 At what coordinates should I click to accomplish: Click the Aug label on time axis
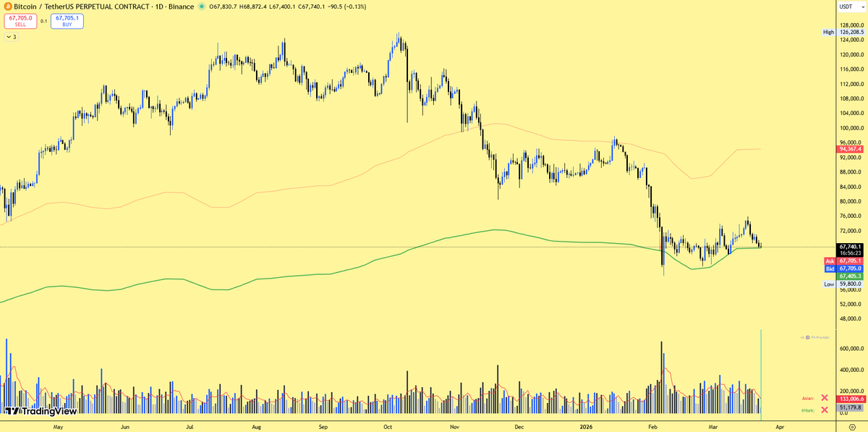pyautogui.click(x=256, y=427)
